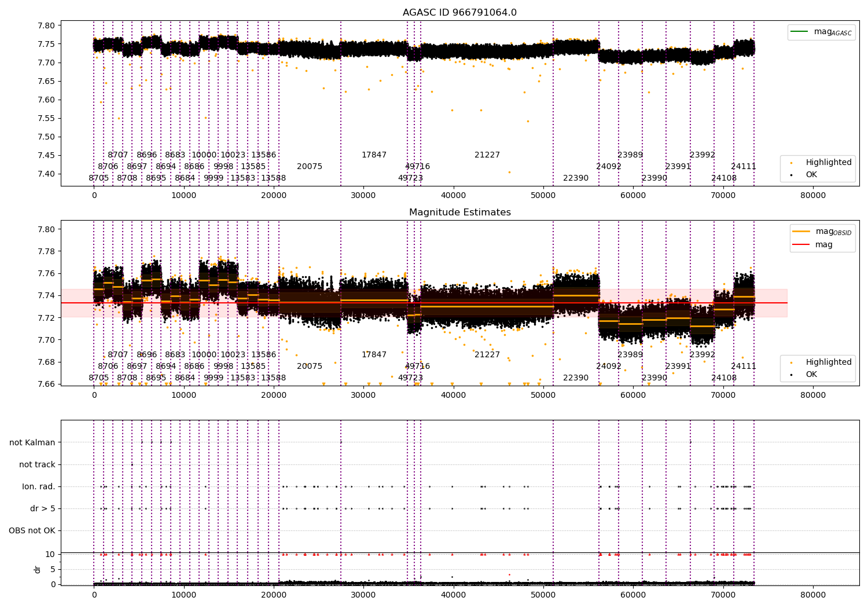Click the 10 y-tick of the dr panel
Image resolution: width=868 pixels, height=608 pixels.
click(50, 554)
